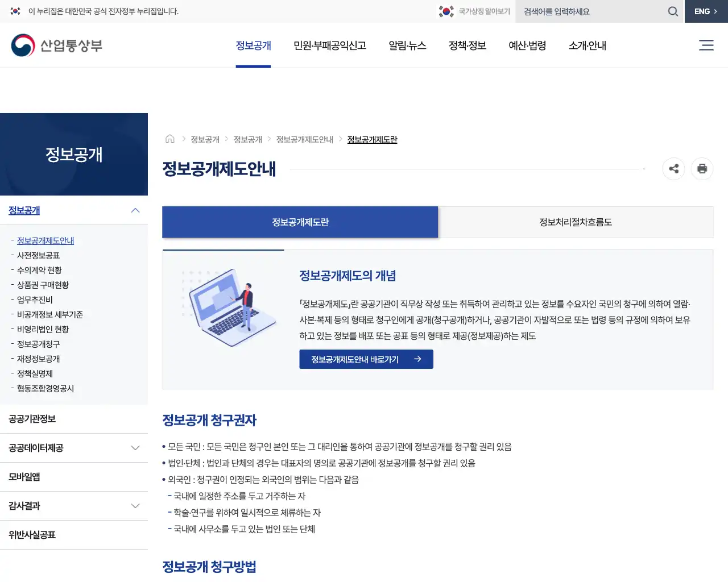Open the 민원·부패공익신고 navigation menu

[330, 46]
